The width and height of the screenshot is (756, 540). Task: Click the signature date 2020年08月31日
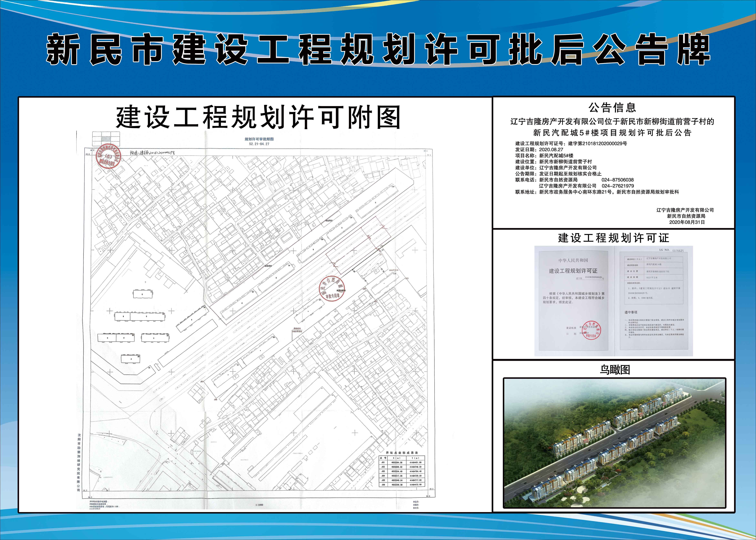tap(687, 222)
